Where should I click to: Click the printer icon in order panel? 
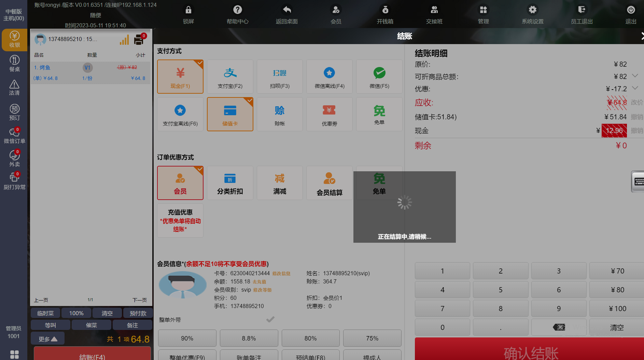tap(139, 40)
